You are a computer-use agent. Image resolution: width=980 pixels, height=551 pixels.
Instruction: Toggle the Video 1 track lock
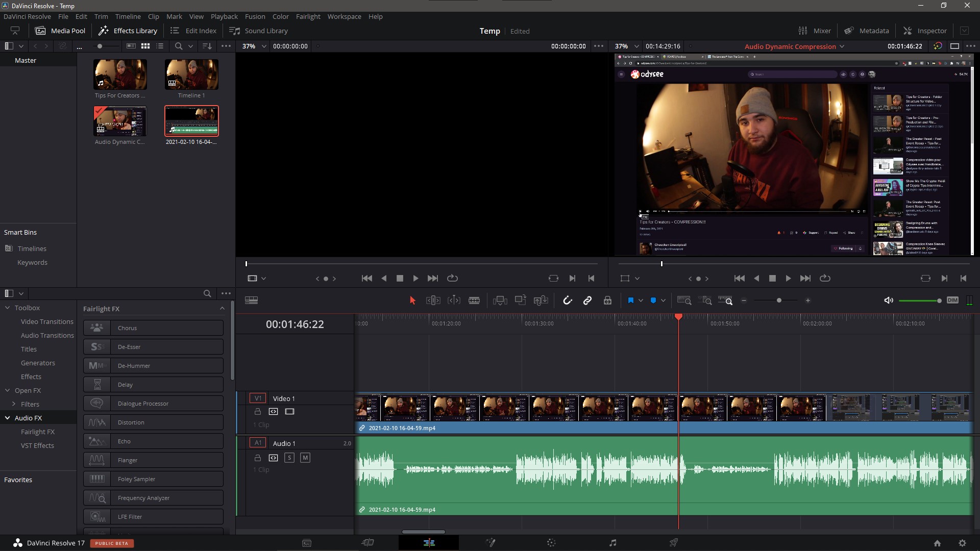point(257,412)
